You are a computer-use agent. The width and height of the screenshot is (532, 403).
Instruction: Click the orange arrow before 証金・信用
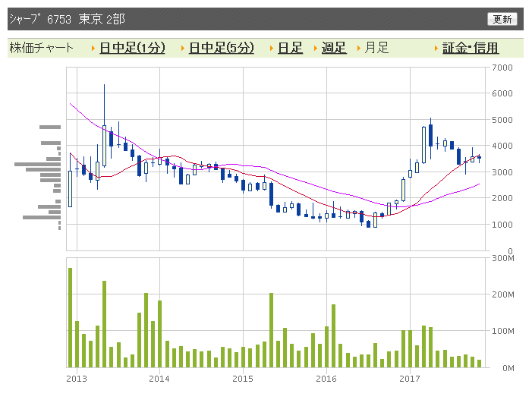tap(436, 48)
